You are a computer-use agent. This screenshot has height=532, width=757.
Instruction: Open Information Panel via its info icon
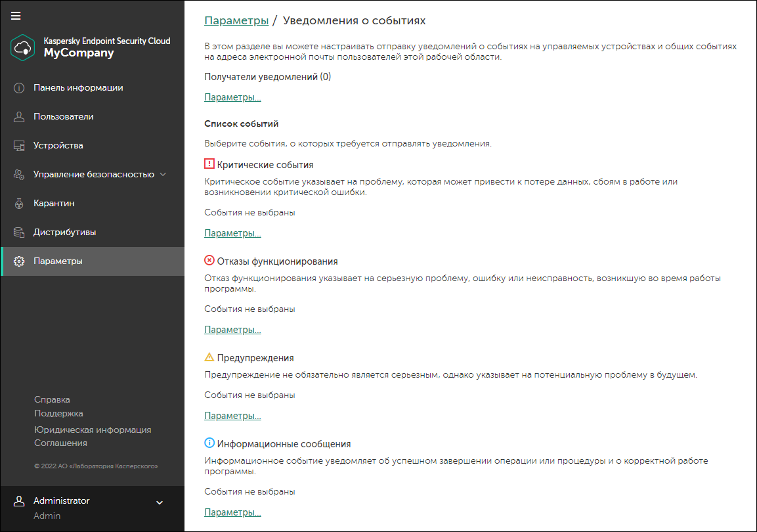(19, 88)
